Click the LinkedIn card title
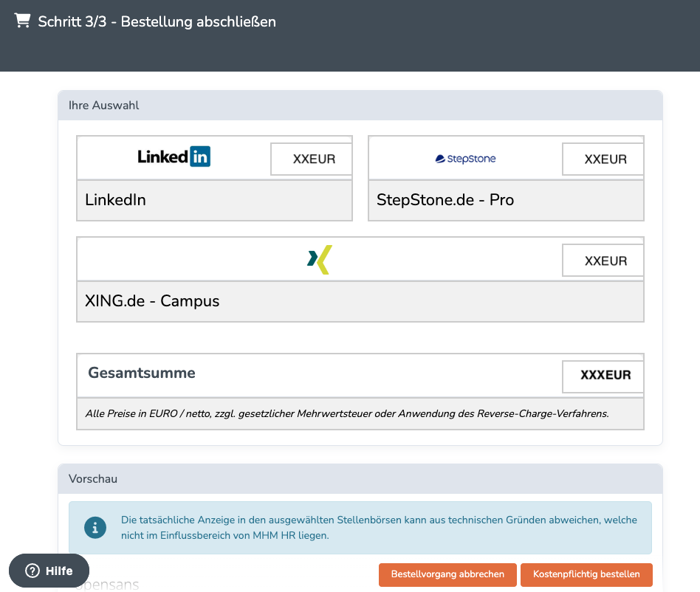The width and height of the screenshot is (700, 592). tap(116, 200)
